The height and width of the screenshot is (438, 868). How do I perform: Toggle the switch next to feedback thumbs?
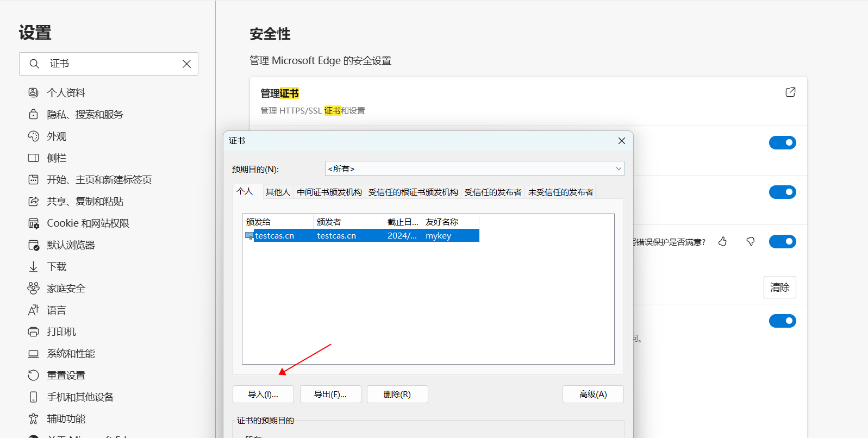click(782, 242)
